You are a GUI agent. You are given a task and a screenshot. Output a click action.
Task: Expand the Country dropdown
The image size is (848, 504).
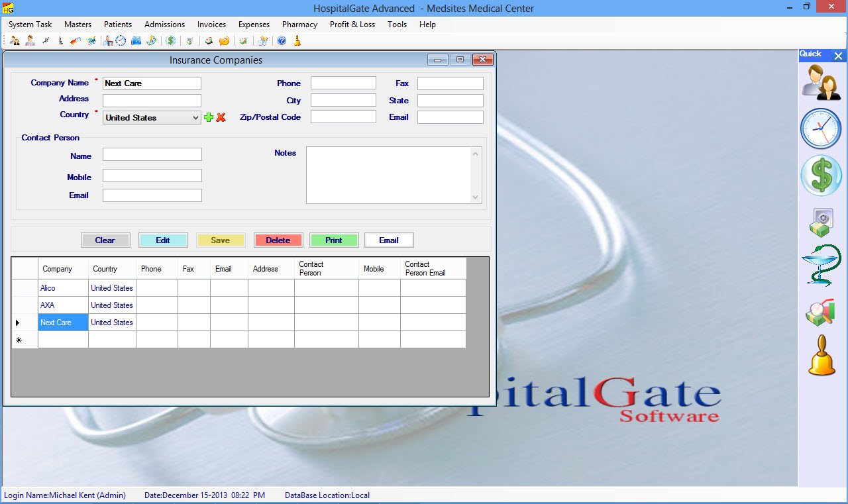(x=195, y=118)
